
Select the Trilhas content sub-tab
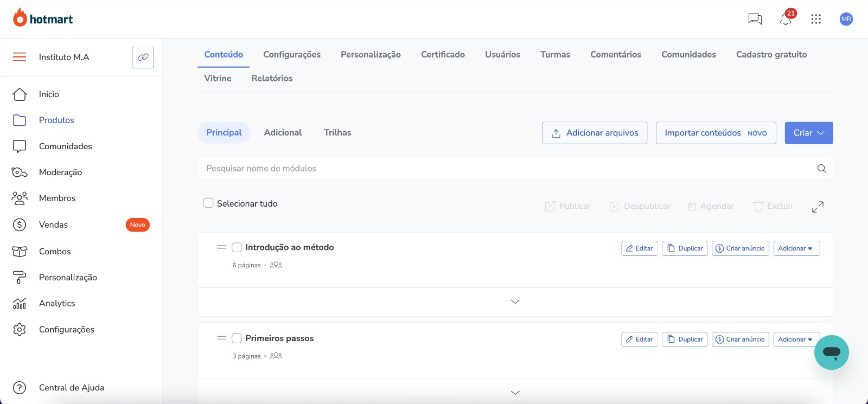point(337,132)
